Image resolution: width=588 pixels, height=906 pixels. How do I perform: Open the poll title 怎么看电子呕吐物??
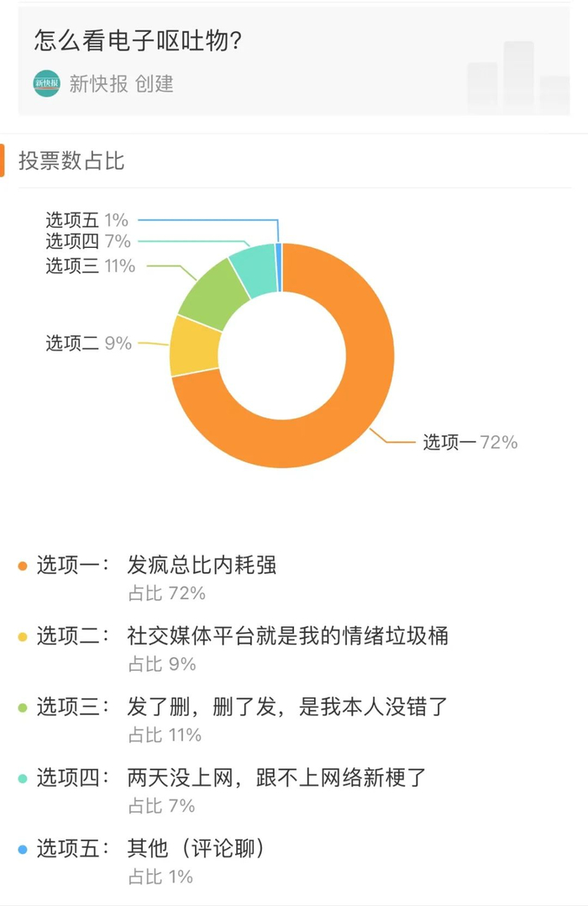click(x=139, y=41)
